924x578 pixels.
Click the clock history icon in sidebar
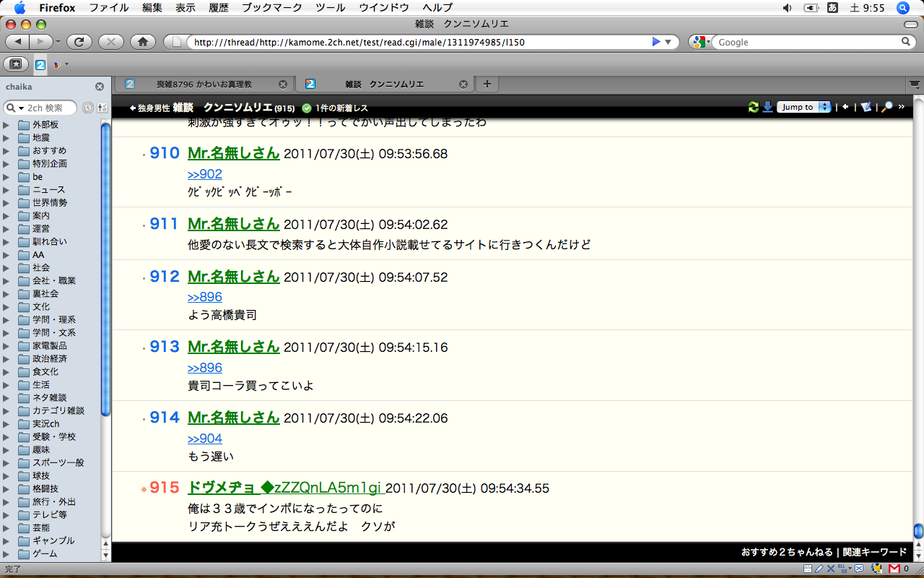click(87, 108)
